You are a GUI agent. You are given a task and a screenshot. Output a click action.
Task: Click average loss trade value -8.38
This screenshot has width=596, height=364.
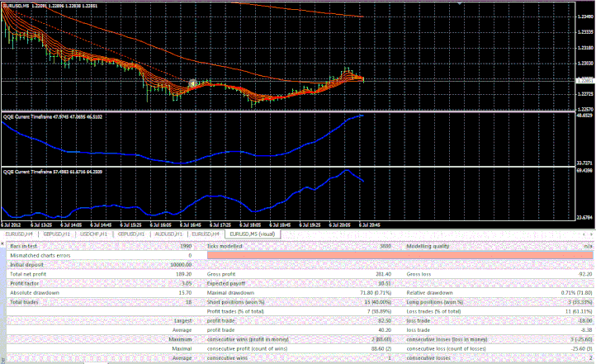coord(586,330)
